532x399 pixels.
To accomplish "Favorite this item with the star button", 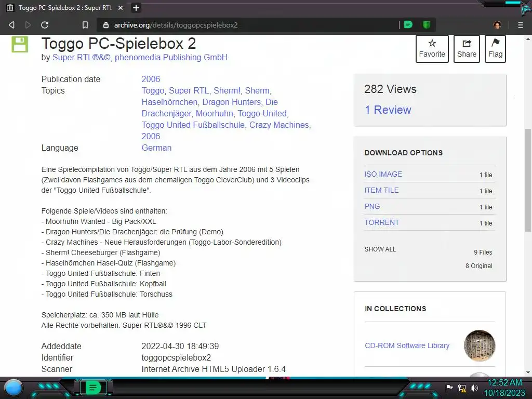I will pyautogui.click(x=432, y=49).
